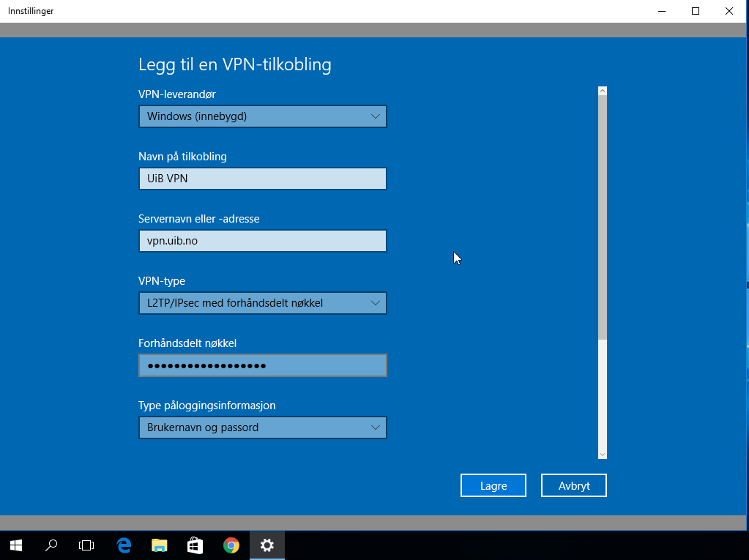
Task: Launch Microsoft Edge from the taskbar
Action: click(x=124, y=545)
